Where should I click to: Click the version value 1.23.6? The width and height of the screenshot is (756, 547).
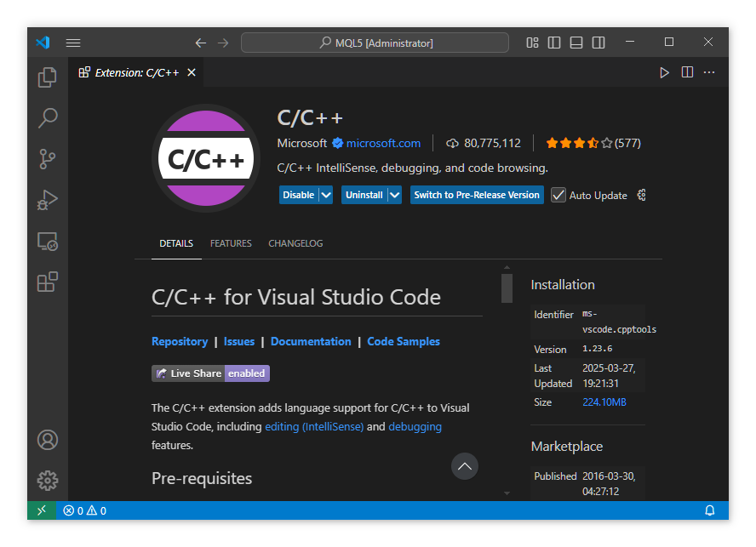click(597, 349)
